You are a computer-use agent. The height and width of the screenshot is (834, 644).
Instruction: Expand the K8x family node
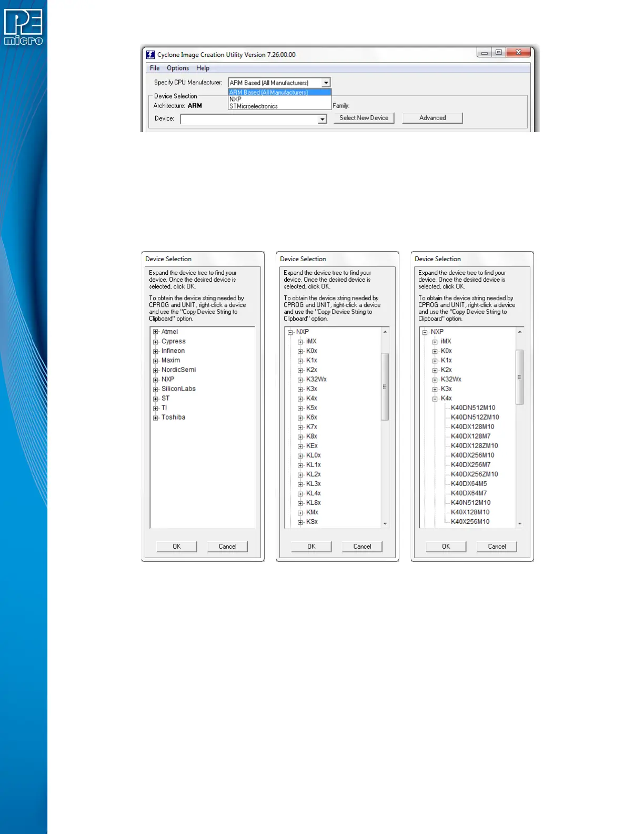pos(300,436)
